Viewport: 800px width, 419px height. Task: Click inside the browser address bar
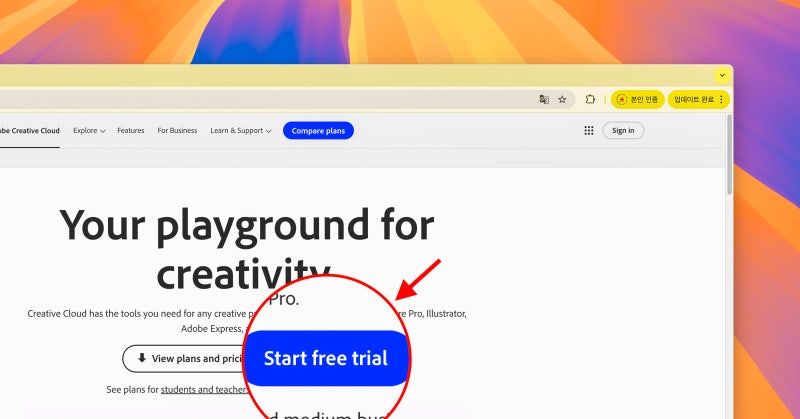pos(265,100)
